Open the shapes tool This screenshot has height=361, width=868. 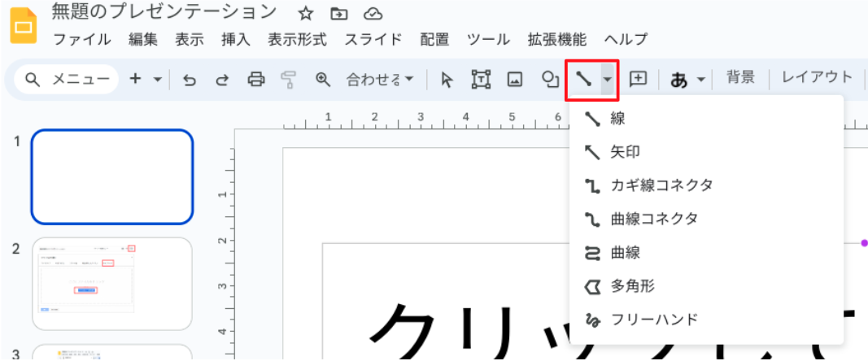(549, 80)
